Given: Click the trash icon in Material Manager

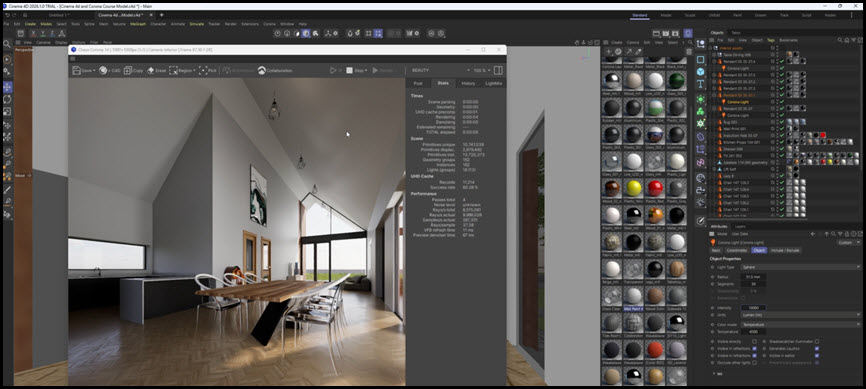Looking at the screenshot, I should tap(689, 51).
